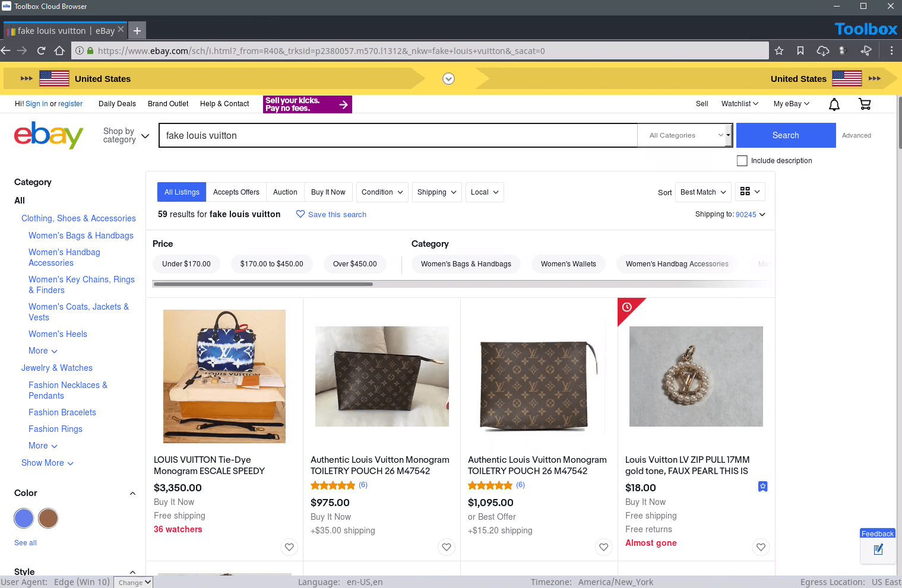Image resolution: width=902 pixels, height=588 pixels.
Task: Heart the $1,095.00 Toiletry Pouch listing
Action: [x=604, y=547]
